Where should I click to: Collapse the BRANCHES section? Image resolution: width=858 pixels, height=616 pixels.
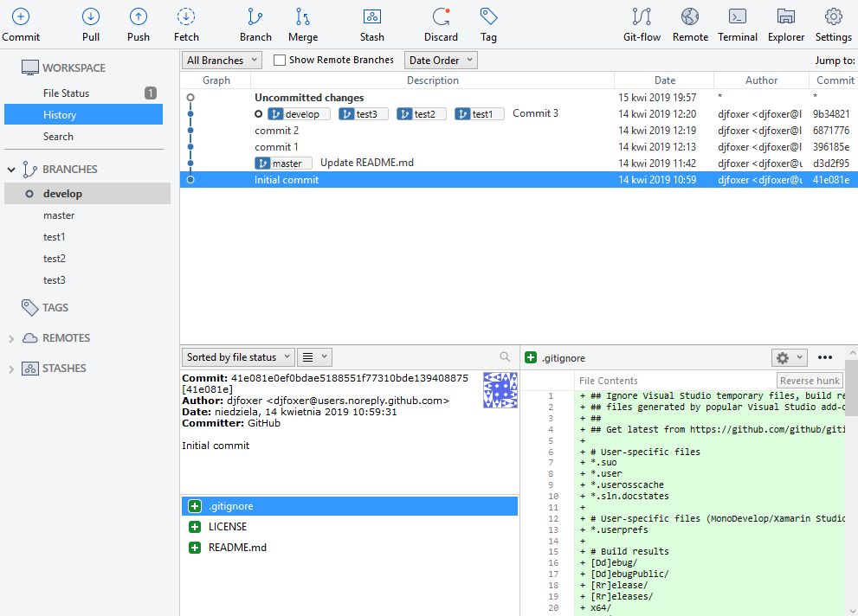tap(11, 170)
